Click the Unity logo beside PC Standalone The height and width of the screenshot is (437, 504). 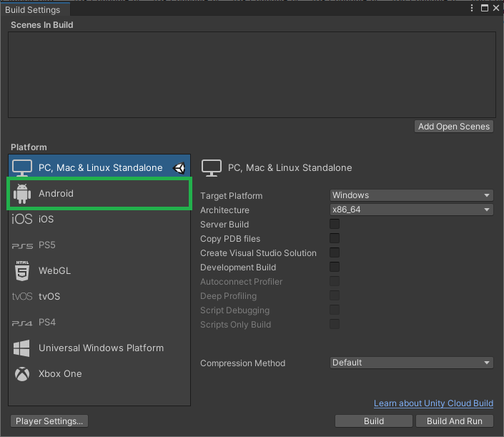click(x=179, y=168)
